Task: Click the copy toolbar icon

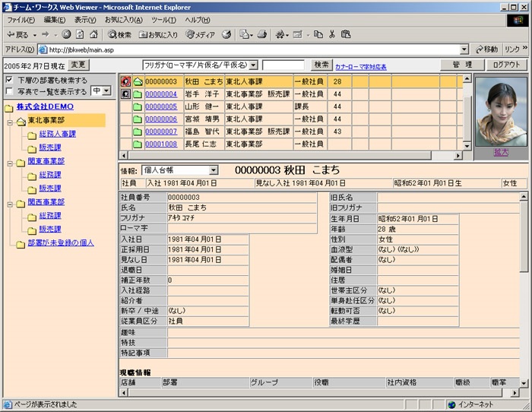Action: tap(318, 34)
